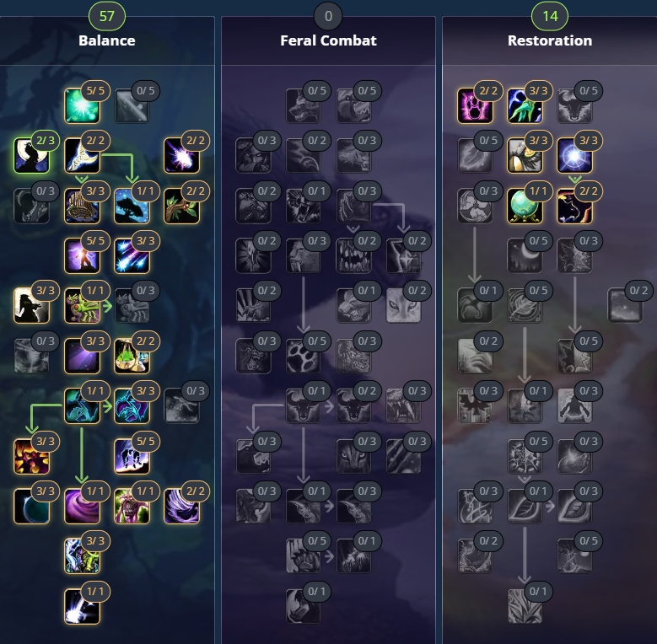Viewport: 657px width, 644px height.
Task: Click the Feral paw-print 0/5 talent icon
Action: point(303,356)
